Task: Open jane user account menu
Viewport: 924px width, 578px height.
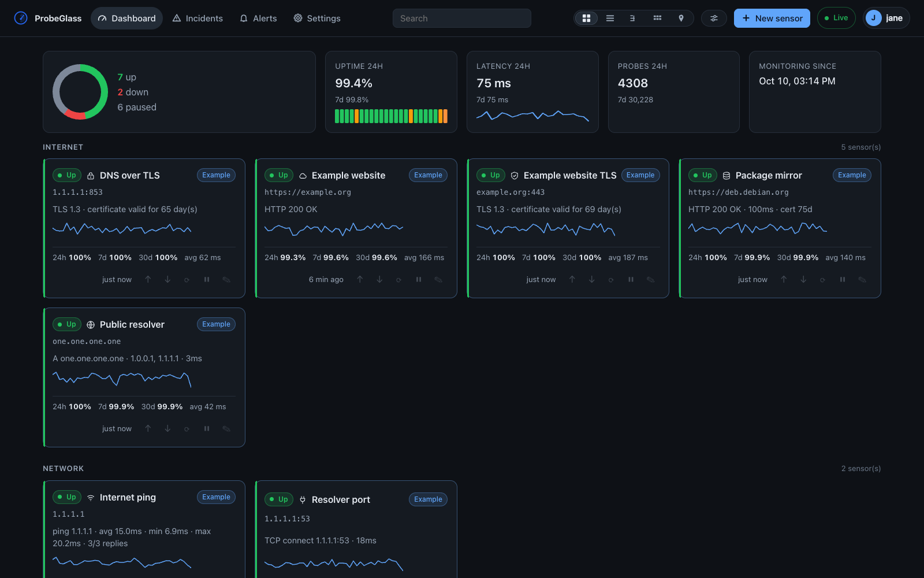Action: [886, 18]
